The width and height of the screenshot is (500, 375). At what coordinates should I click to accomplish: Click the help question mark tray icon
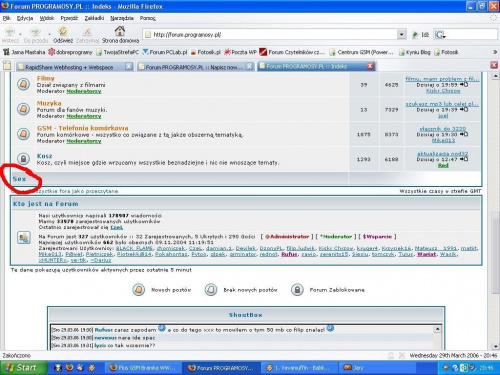tap(455, 368)
